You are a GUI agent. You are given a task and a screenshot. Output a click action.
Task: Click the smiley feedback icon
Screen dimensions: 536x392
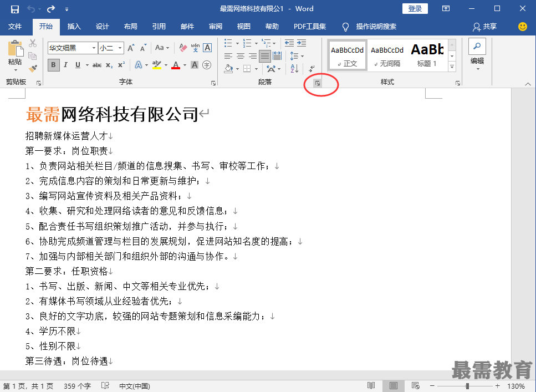pos(523,27)
